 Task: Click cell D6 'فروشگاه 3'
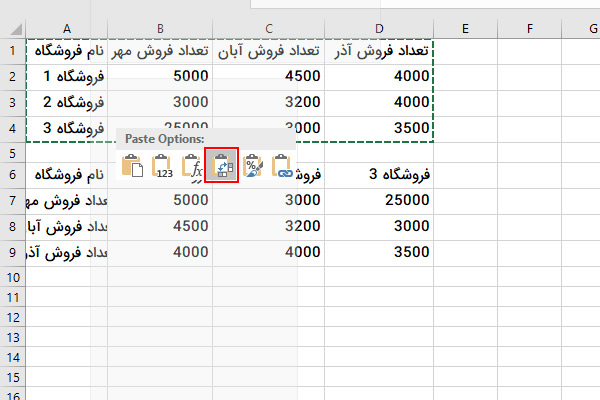point(379,175)
